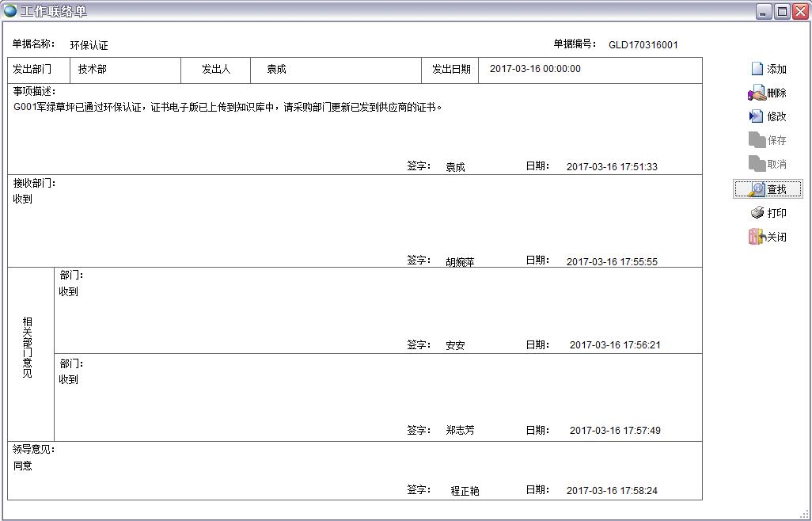Click the signature name 程正艳
The width and height of the screenshot is (812, 521).
coord(465,491)
